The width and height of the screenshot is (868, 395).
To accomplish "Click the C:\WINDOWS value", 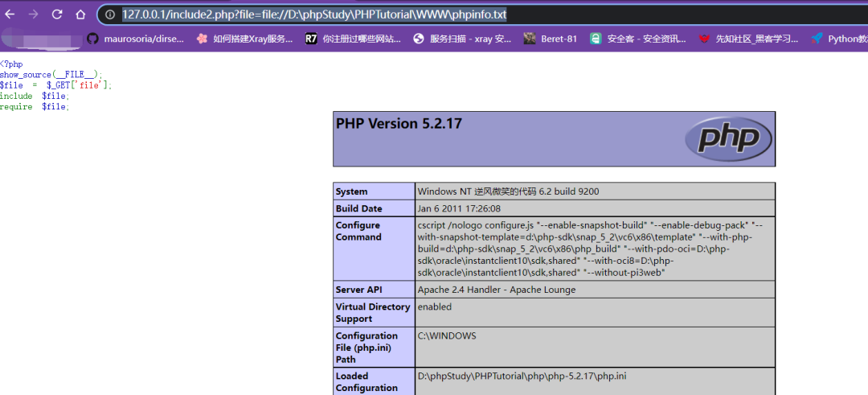I will click(447, 335).
